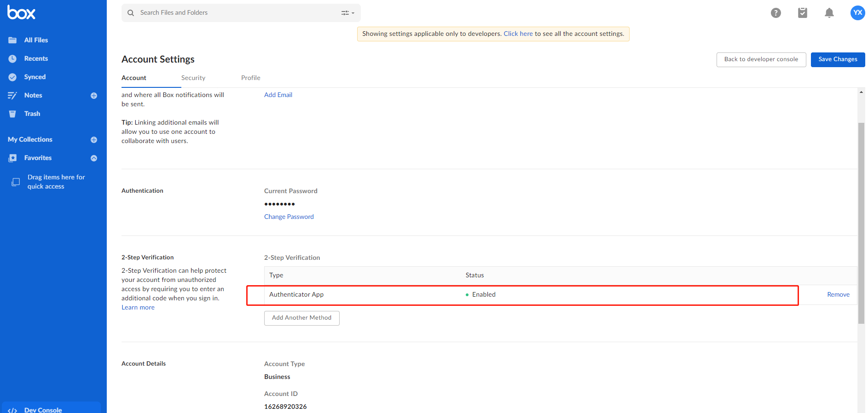Open the tasks clipboard icon
This screenshot has width=868, height=413.
pos(803,13)
